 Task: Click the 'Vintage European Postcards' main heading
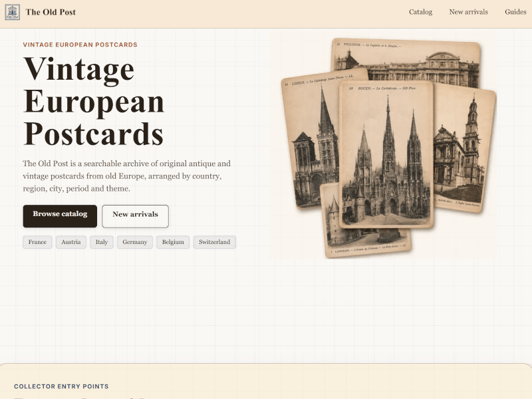click(94, 101)
